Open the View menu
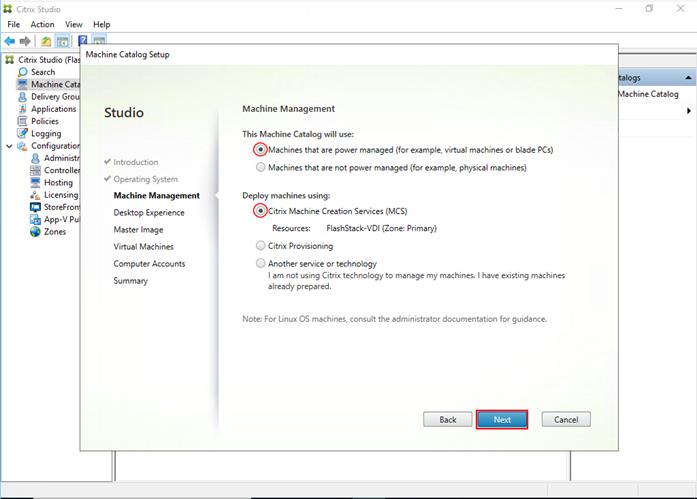The width and height of the screenshot is (697, 499). pos(74,24)
